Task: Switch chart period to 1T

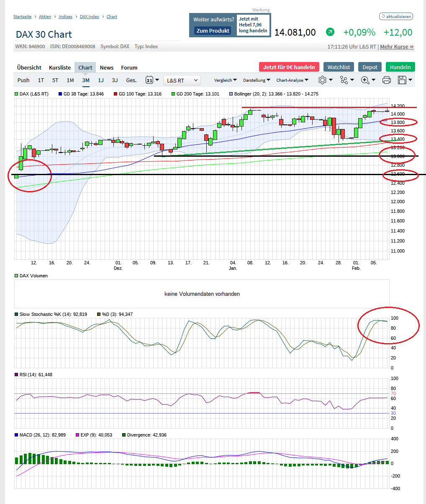Action: (x=40, y=80)
